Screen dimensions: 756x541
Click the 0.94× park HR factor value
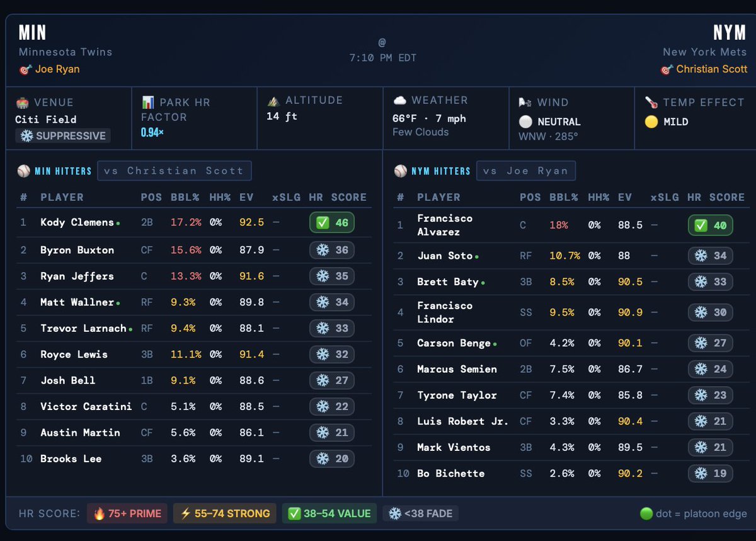(152, 132)
